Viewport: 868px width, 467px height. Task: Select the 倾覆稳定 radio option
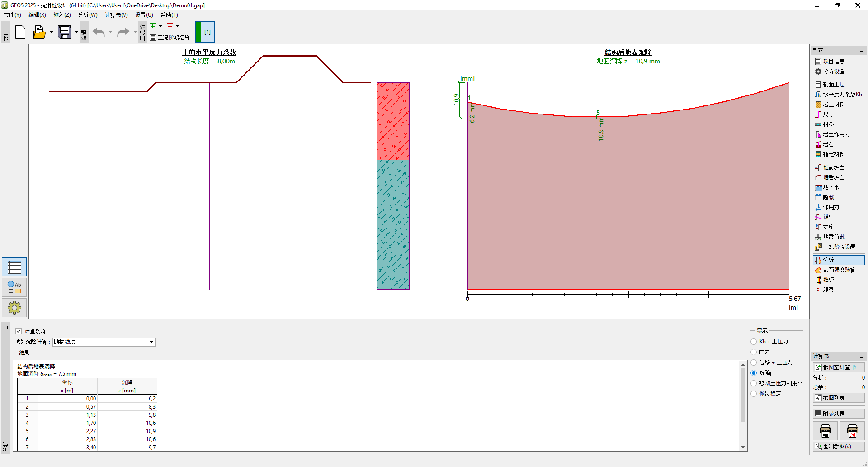click(x=754, y=394)
